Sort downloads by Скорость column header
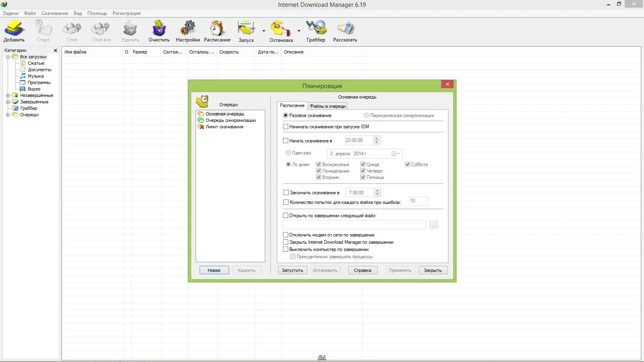This screenshot has width=644, height=362. [236, 52]
